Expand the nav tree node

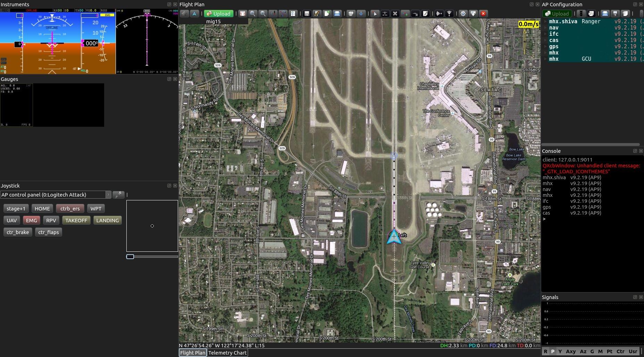(x=545, y=28)
